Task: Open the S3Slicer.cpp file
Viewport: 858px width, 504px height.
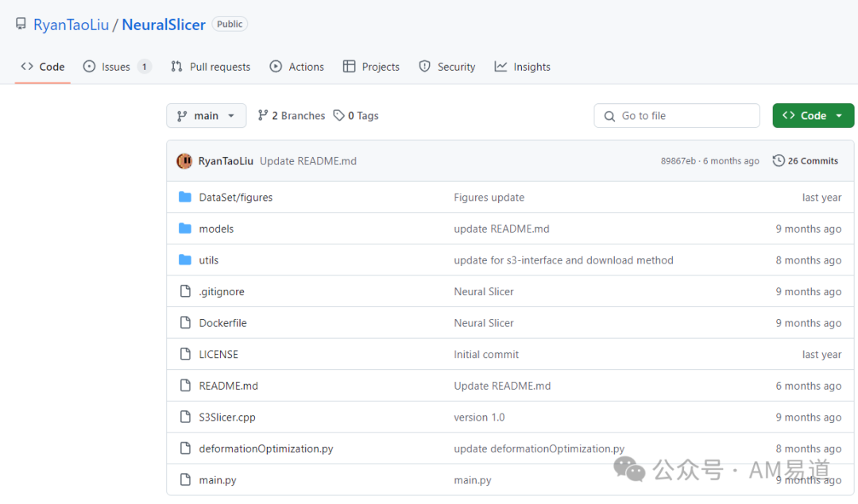Action: click(x=227, y=417)
